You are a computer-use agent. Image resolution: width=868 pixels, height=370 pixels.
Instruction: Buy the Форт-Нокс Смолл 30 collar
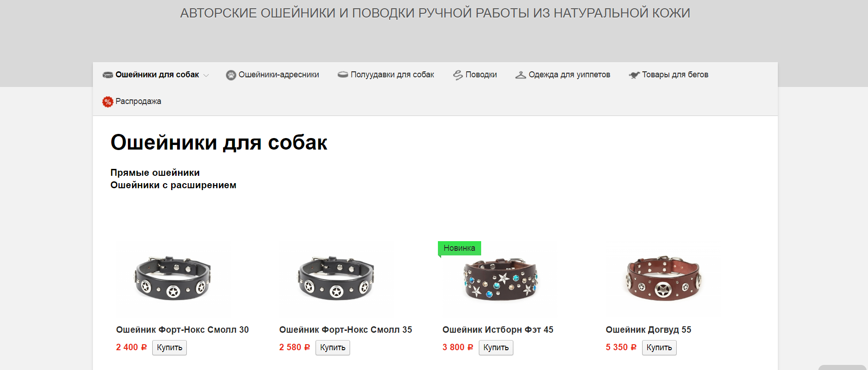pos(169,347)
